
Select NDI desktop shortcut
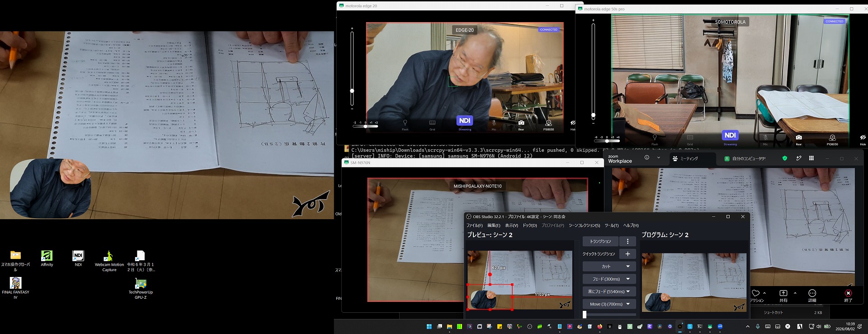coord(78,258)
